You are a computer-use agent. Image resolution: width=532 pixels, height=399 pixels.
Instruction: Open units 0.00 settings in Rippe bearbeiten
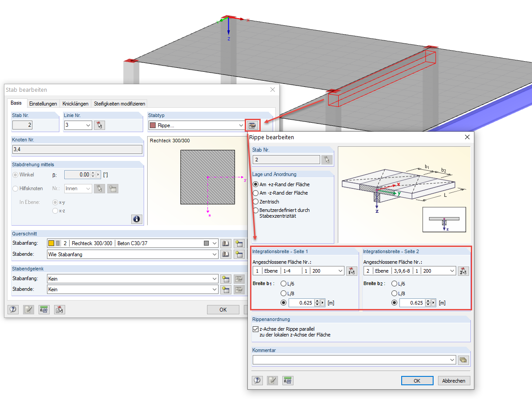[288, 380]
